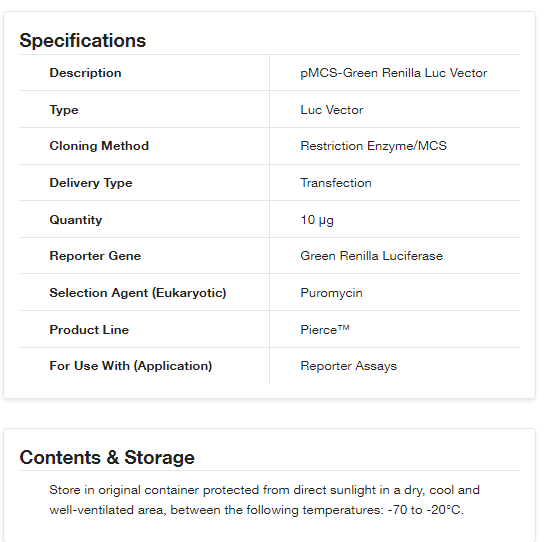Click the 10 µg quantity value

click(x=317, y=220)
